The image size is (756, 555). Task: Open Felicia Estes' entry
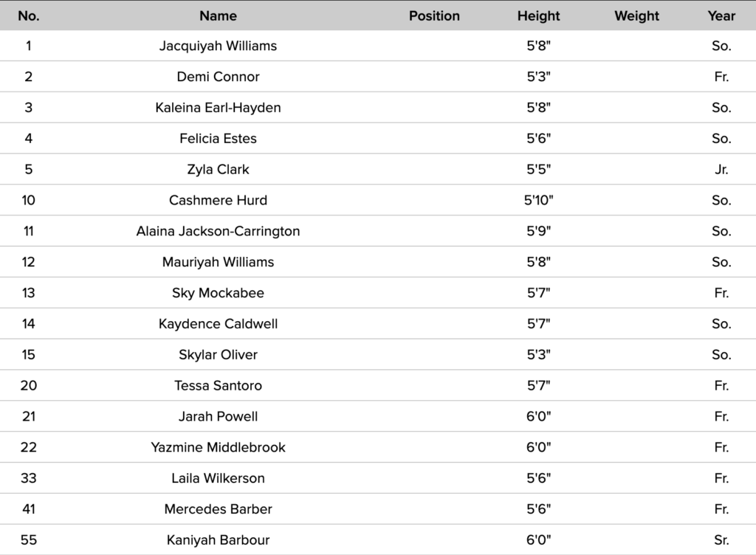pyautogui.click(x=218, y=139)
